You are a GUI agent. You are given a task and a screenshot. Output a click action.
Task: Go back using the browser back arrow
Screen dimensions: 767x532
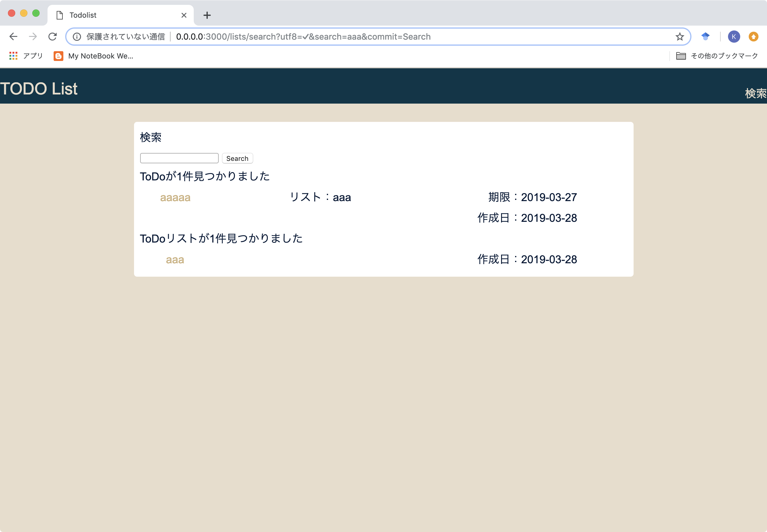[x=13, y=37]
